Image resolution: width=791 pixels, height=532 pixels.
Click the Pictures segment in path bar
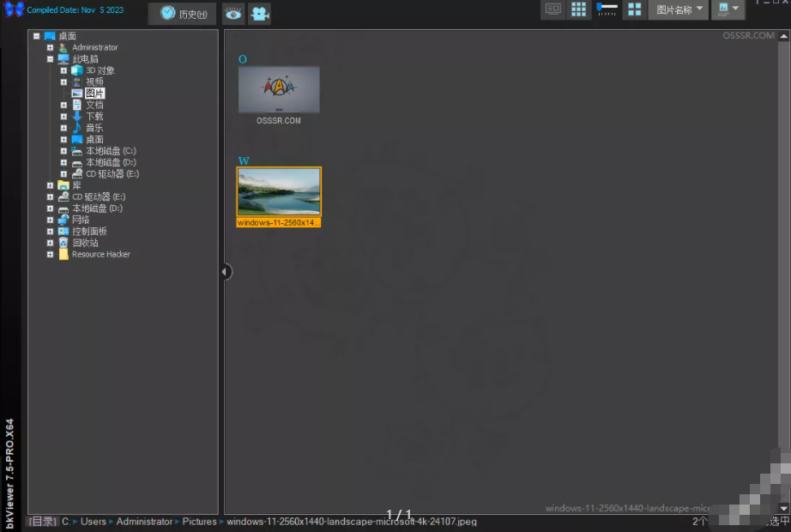(x=199, y=522)
